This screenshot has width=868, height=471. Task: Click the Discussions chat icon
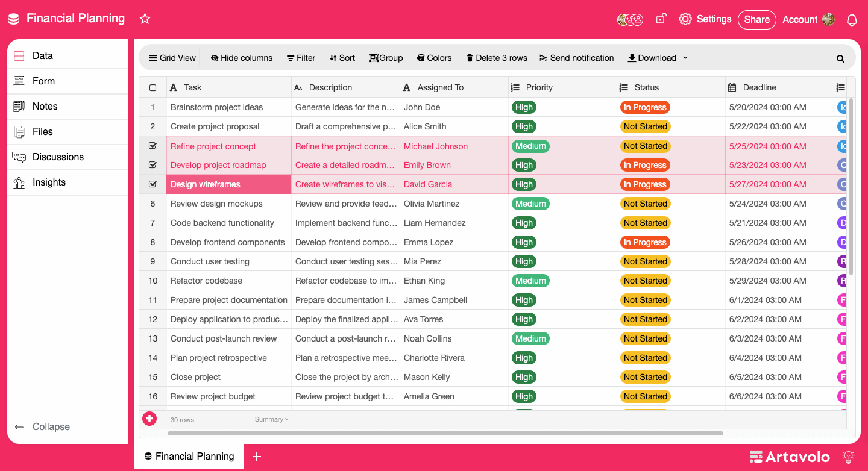pos(19,157)
